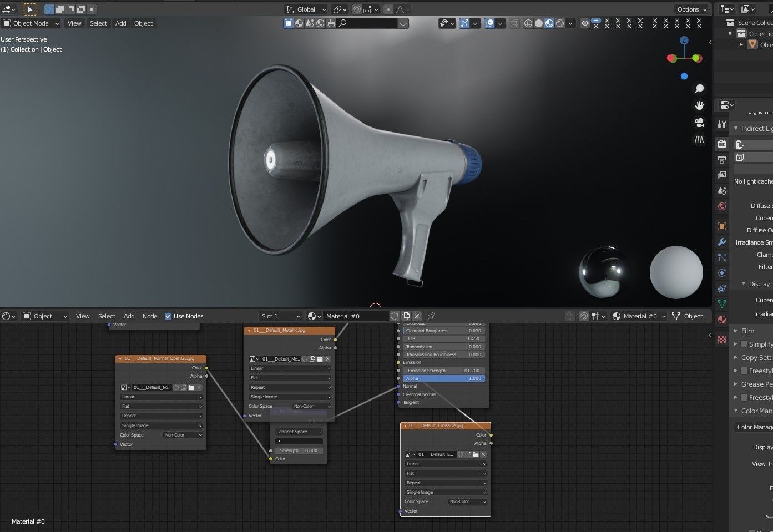This screenshot has width=773, height=532.
Task: Collapse the Color Management panel
Action: [736, 411]
